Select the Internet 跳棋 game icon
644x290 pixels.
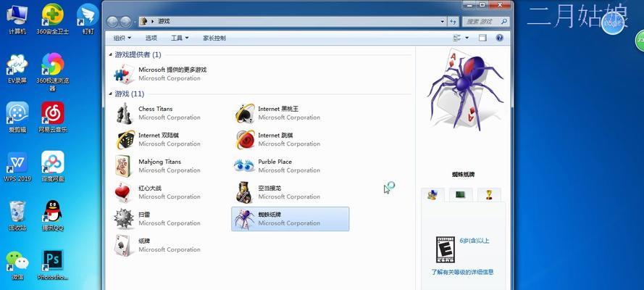(x=245, y=140)
